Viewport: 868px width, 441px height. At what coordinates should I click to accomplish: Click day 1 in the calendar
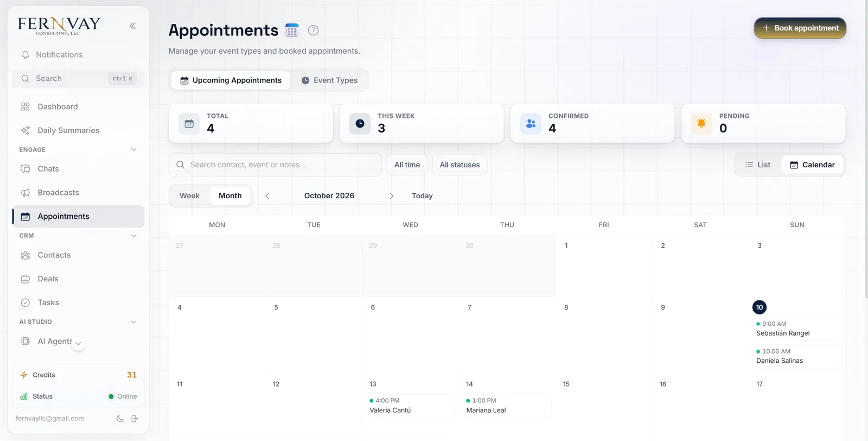[x=566, y=245]
